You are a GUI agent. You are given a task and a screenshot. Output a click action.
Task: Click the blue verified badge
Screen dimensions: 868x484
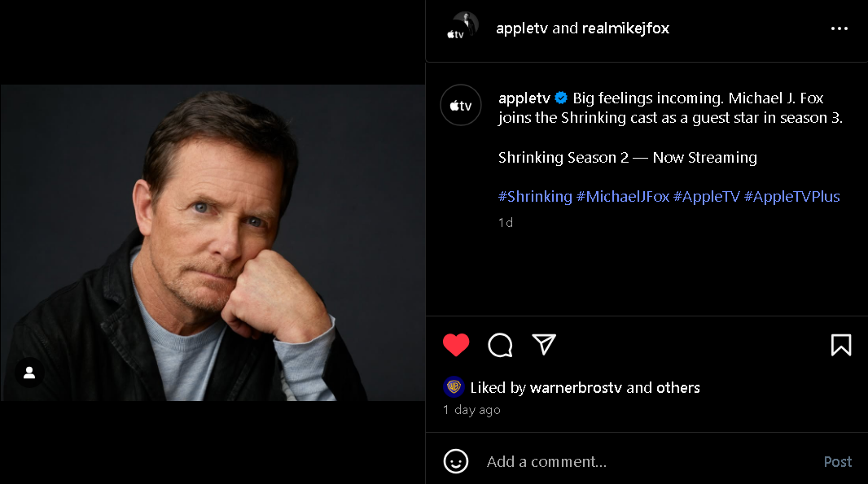[561, 98]
